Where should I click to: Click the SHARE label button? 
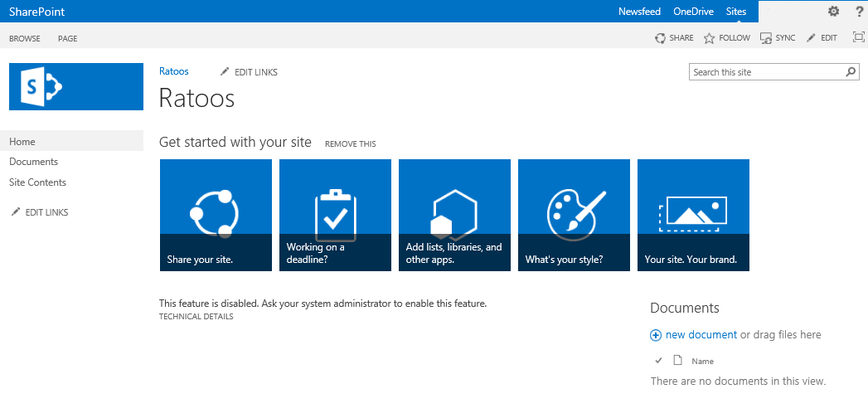click(681, 38)
